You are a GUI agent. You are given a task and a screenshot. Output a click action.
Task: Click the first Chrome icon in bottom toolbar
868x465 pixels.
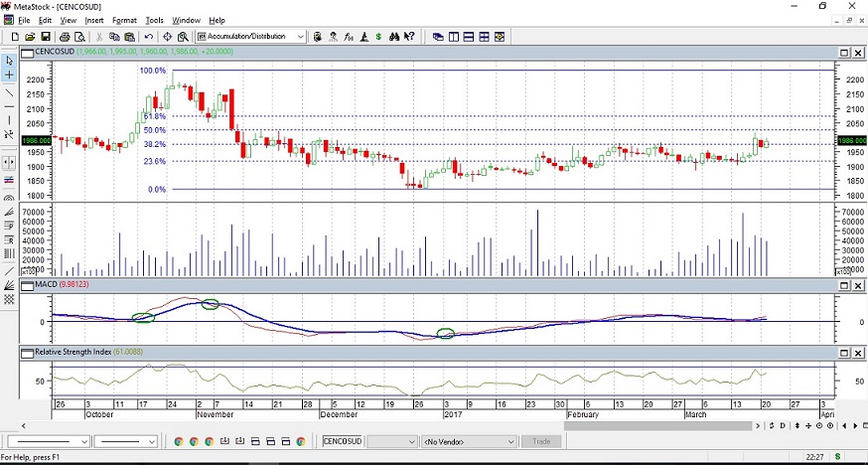178,441
